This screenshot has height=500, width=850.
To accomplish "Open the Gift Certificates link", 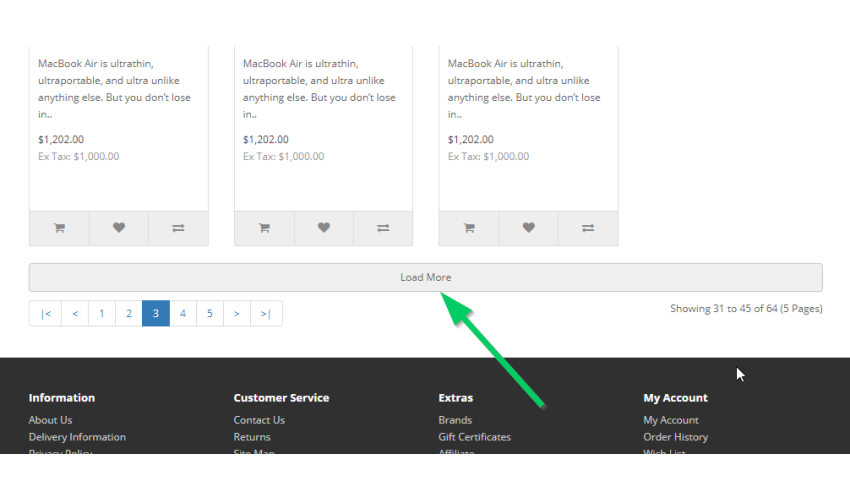I will [475, 437].
